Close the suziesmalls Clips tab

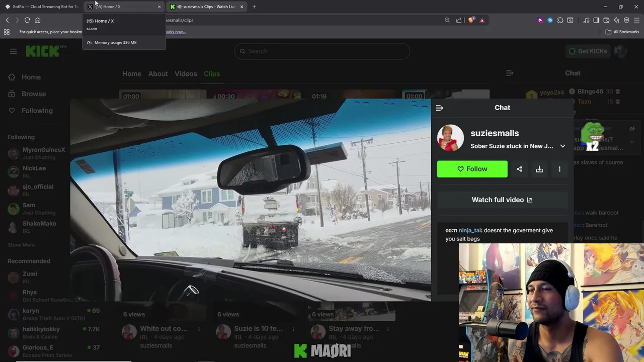[242, 7]
